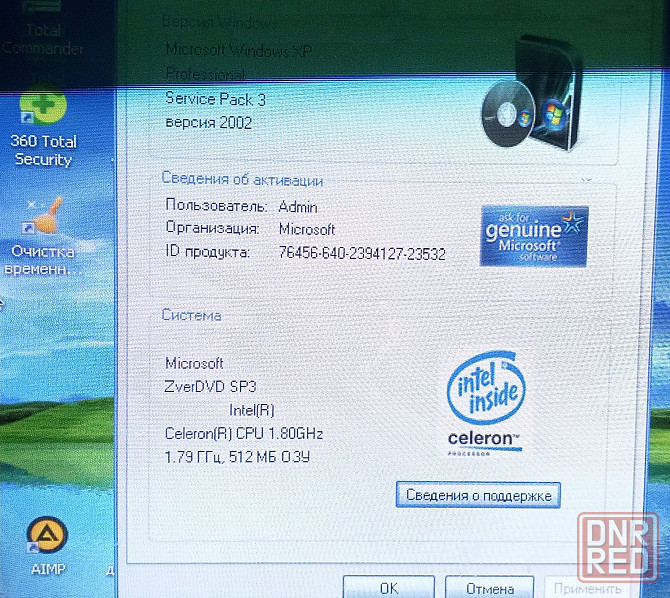Viewport: 670px width, 598px height.
Task: Click the Service Pack 3 text
Action: click(216, 99)
